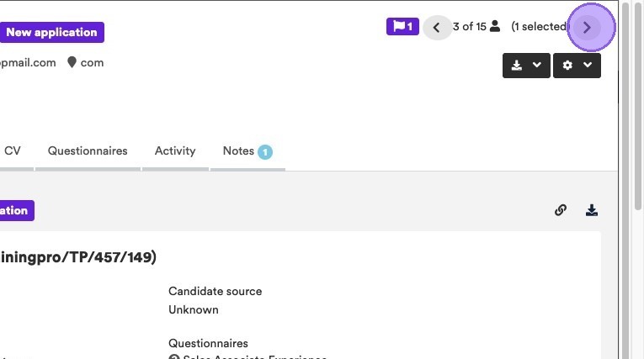
Task: Click the person icon beside 3 of 15
Action: (x=495, y=27)
